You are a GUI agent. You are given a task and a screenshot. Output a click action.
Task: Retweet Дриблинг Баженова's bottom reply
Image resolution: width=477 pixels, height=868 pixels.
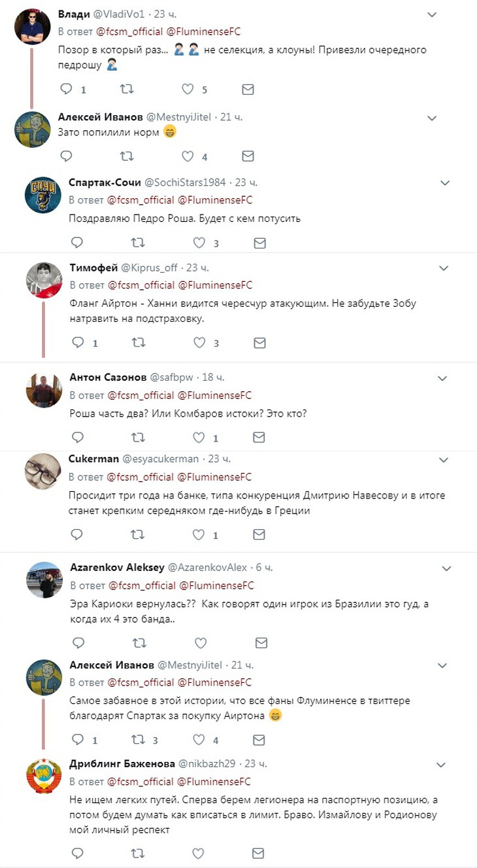(138, 853)
